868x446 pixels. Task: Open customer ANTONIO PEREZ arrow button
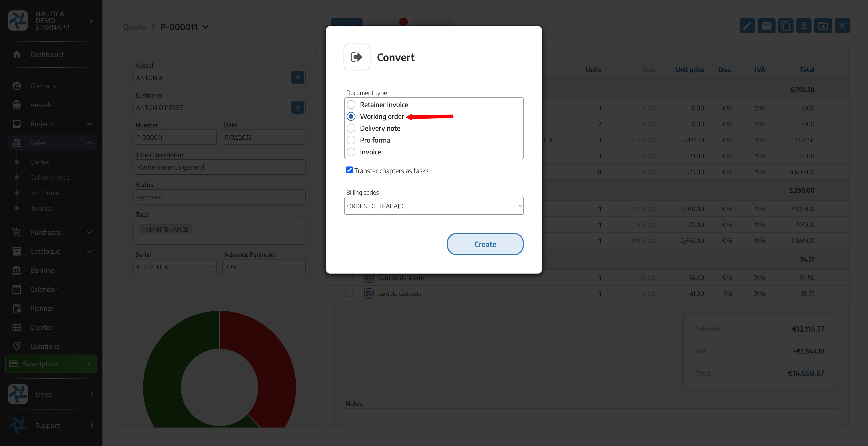(298, 108)
